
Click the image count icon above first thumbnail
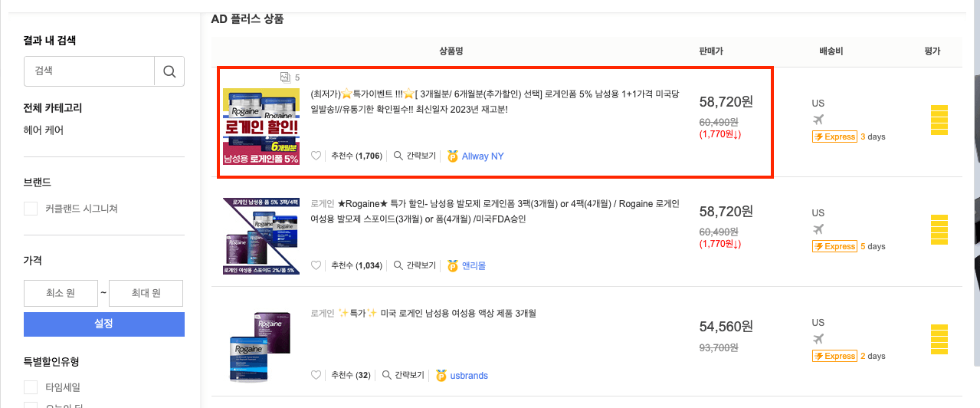click(286, 77)
